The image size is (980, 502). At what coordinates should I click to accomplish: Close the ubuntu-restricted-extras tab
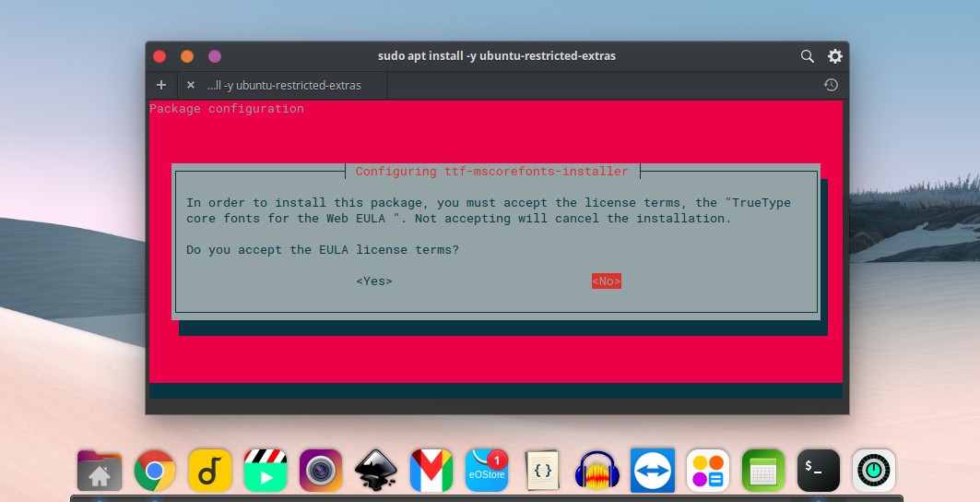tap(191, 85)
